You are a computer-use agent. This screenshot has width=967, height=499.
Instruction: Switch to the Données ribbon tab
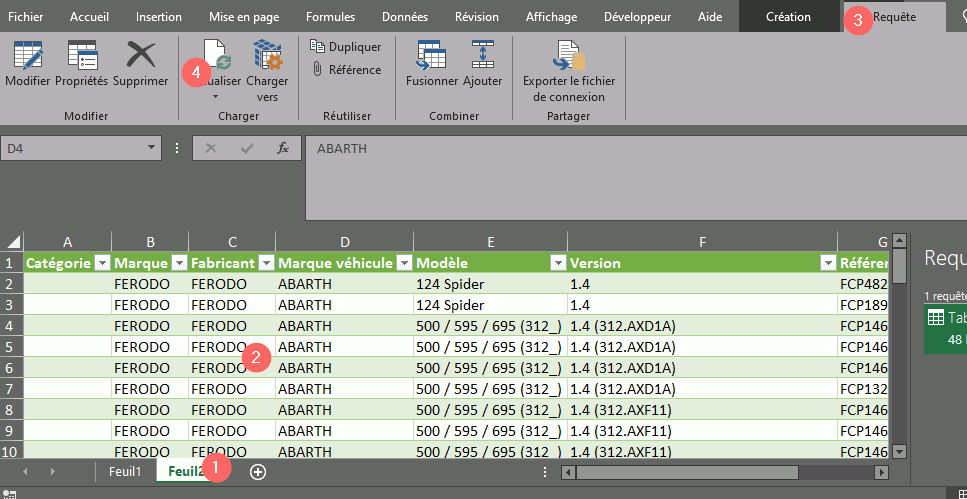point(404,17)
